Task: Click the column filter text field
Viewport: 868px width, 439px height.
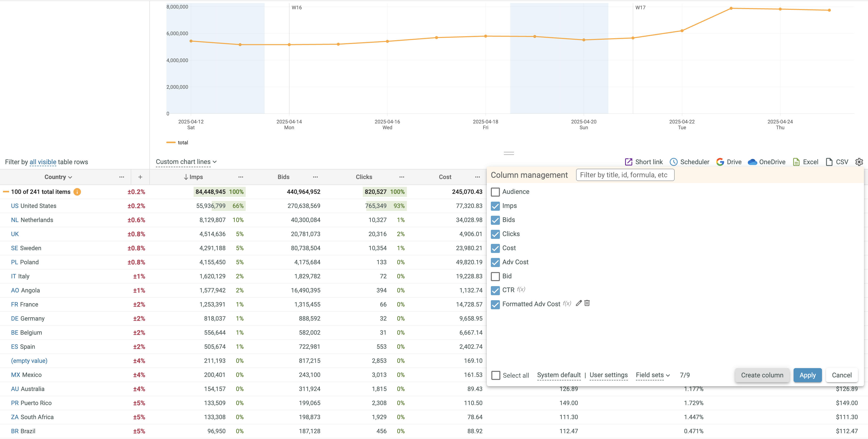Action: (x=625, y=175)
